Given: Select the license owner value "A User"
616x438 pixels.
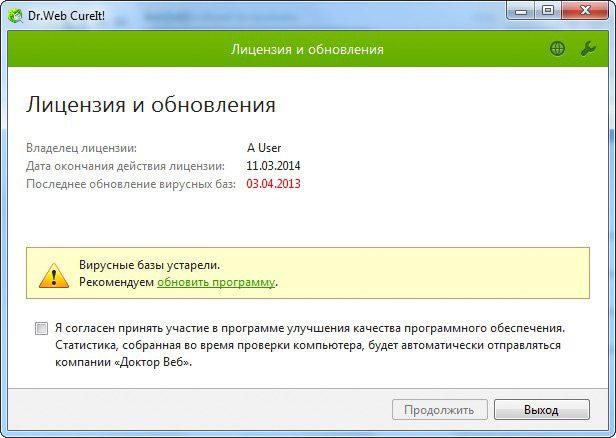Looking at the screenshot, I should pyautogui.click(x=264, y=148).
